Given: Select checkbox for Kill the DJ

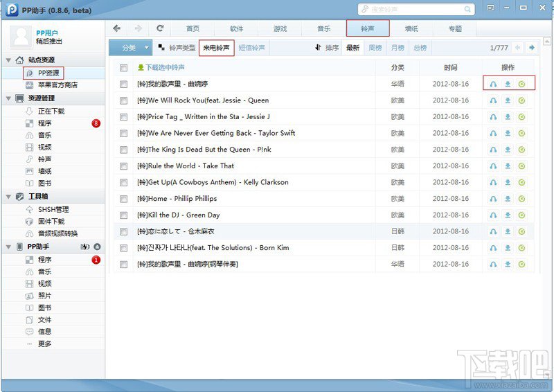Looking at the screenshot, I should tap(124, 215).
